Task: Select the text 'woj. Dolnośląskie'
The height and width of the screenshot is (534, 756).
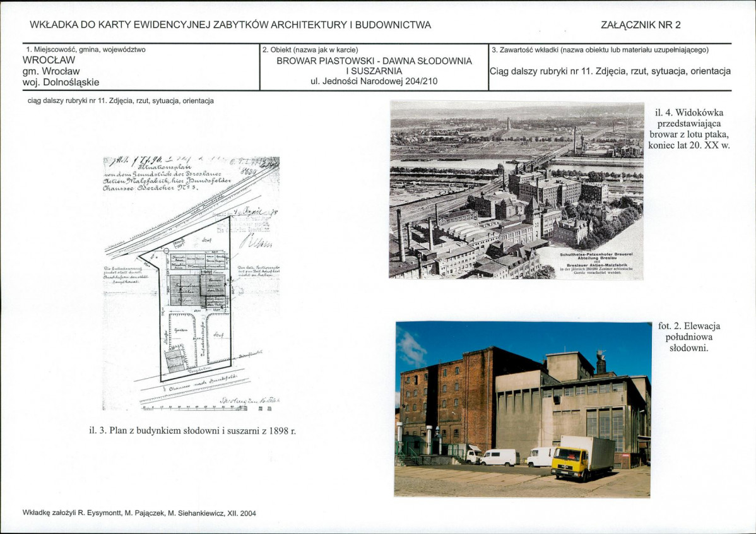Action: [61, 83]
